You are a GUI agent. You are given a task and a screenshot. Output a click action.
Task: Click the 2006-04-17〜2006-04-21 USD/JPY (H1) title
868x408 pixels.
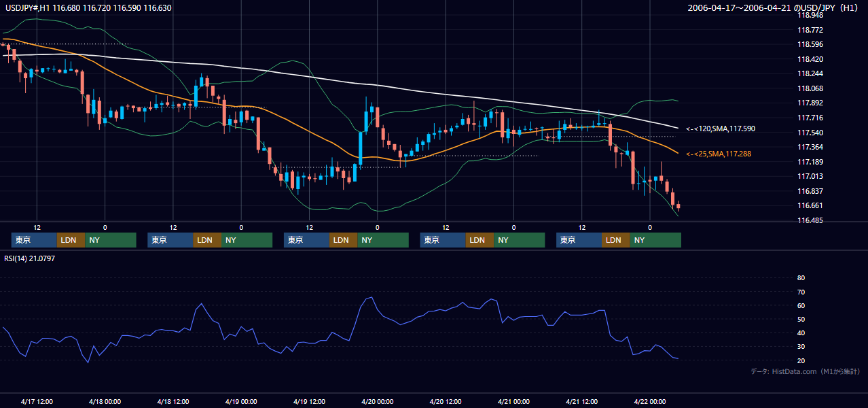coord(774,7)
